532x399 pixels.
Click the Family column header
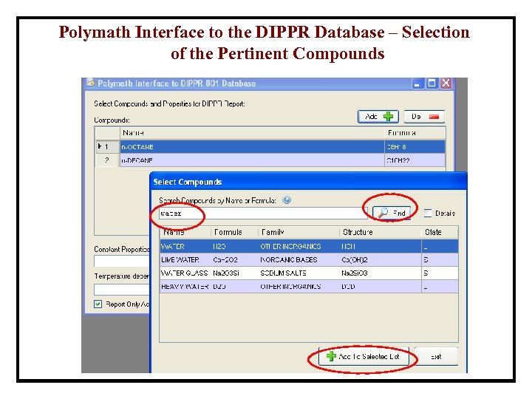click(299, 233)
